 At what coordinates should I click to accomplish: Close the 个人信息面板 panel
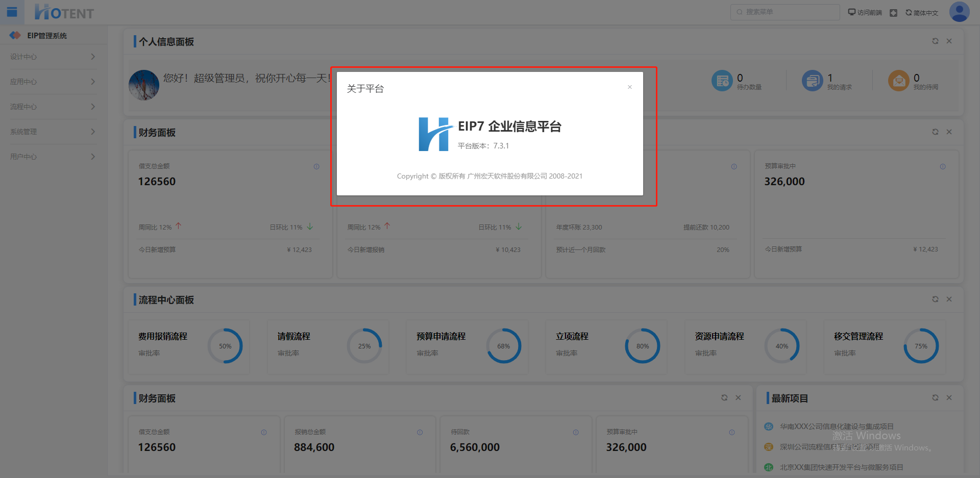[x=949, y=41]
